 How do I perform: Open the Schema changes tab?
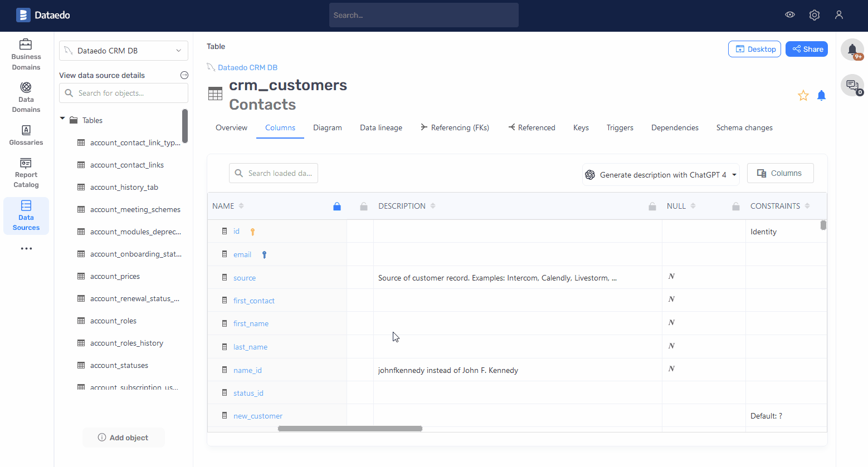pyautogui.click(x=744, y=127)
